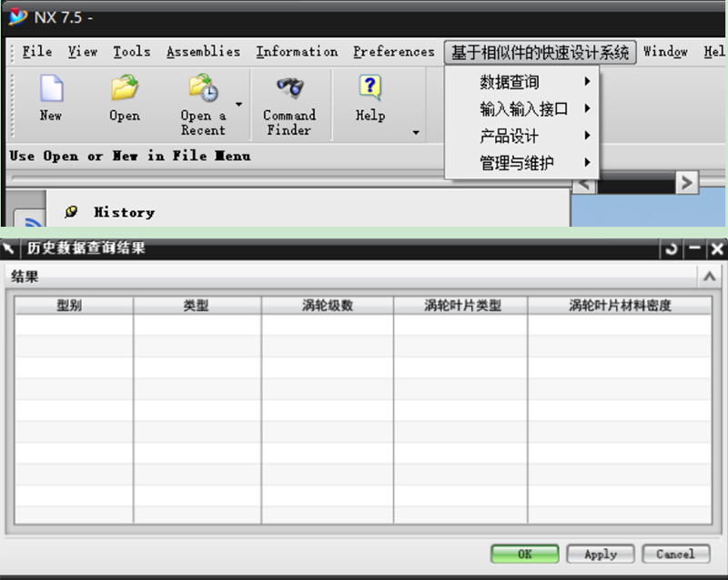Open the Window menu
728x580 pixels.
click(x=665, y=52)
